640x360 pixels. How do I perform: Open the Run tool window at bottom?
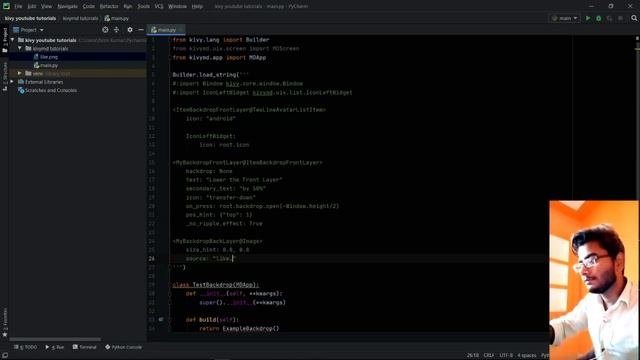click(x=55, y=347)
